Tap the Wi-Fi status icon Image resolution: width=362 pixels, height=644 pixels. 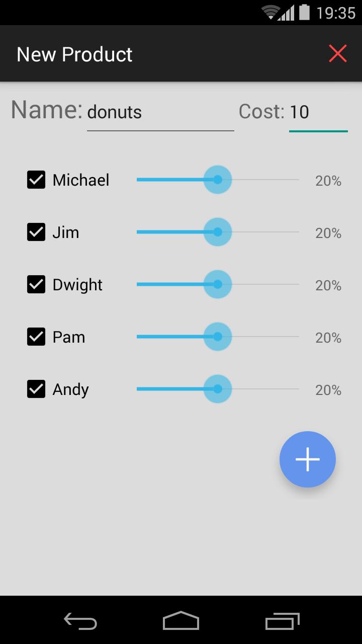point(270,12)
